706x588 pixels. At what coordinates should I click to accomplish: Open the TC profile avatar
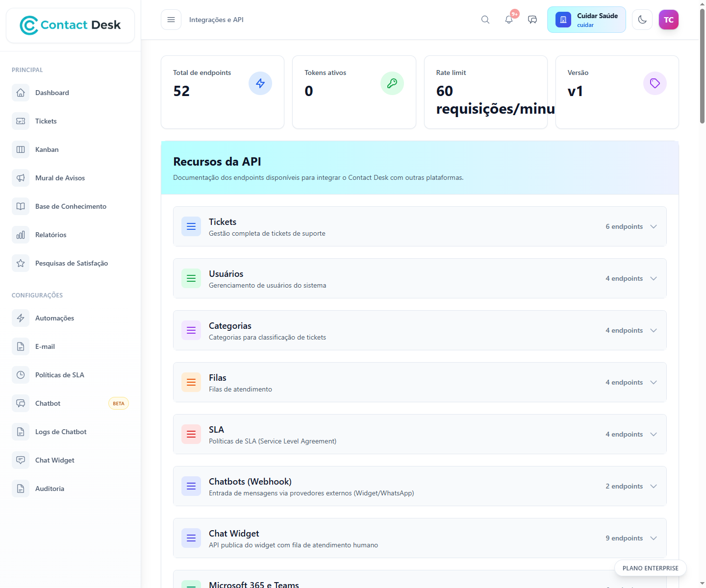point(669,20)
